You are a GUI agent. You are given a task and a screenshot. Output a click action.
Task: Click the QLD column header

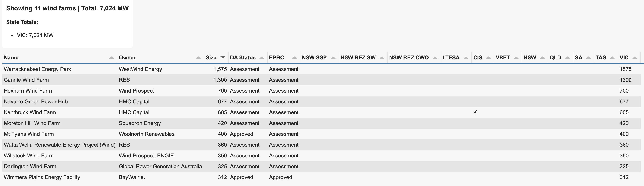[x=555, y=58]
